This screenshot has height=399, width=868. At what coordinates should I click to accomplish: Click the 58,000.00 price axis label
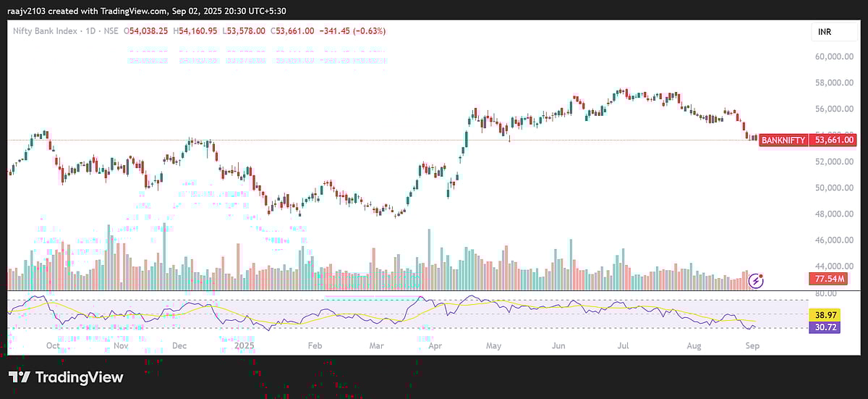point(834,83)
